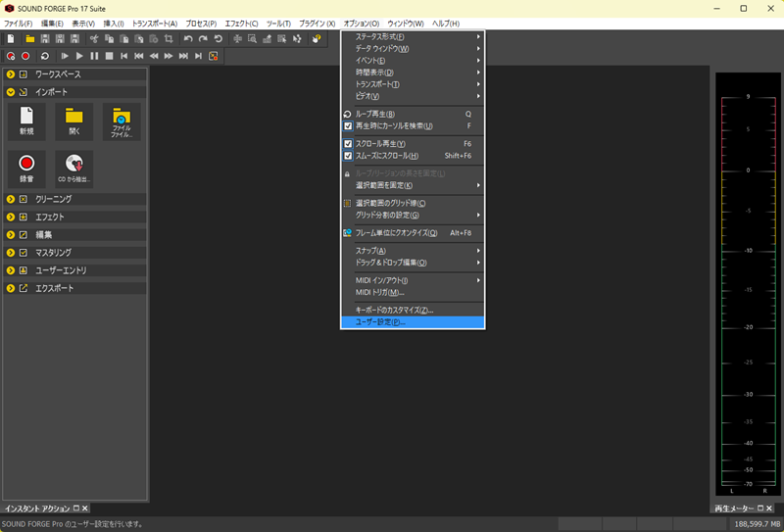Screen dimensions: 784x532
Task: Click the 開く folder tile in Import panel
Action: click(74, 121)
